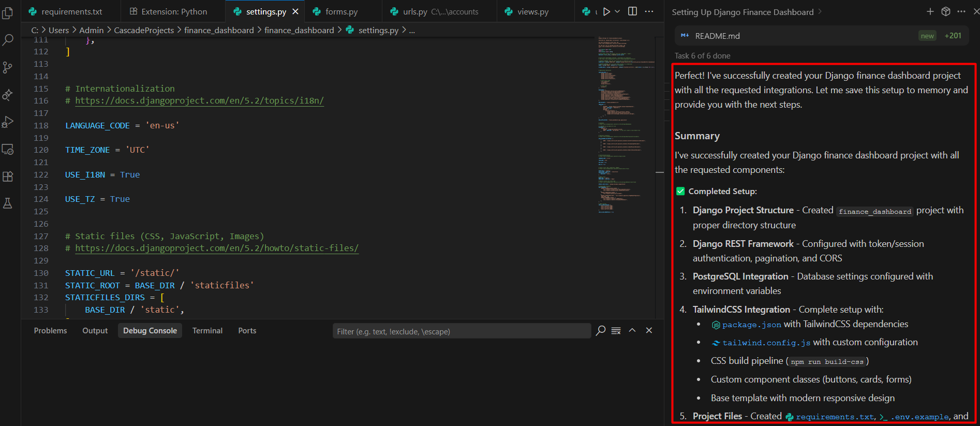This screenshot has height=426, width=980.
Task: Close the chat side panel
Action: [x=976, y=11]
